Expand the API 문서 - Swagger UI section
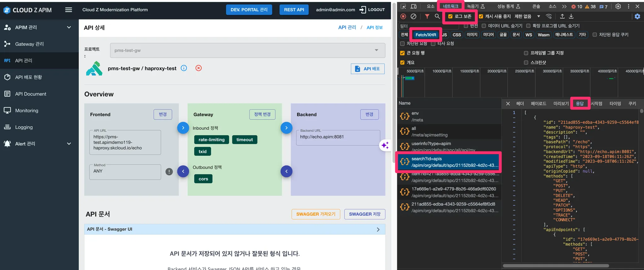Screen dimensions: 644x270 pyautogui.click(x=235, y=229)
